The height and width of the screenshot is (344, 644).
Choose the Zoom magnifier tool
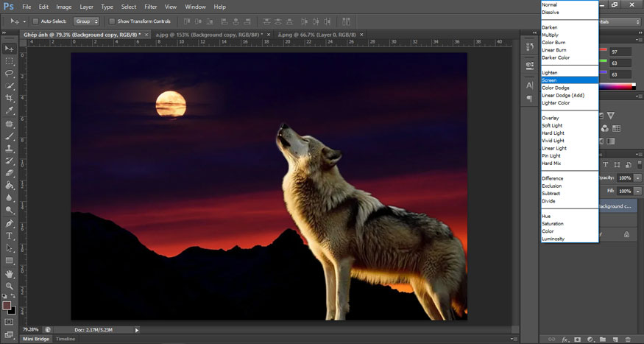[10, 286]
